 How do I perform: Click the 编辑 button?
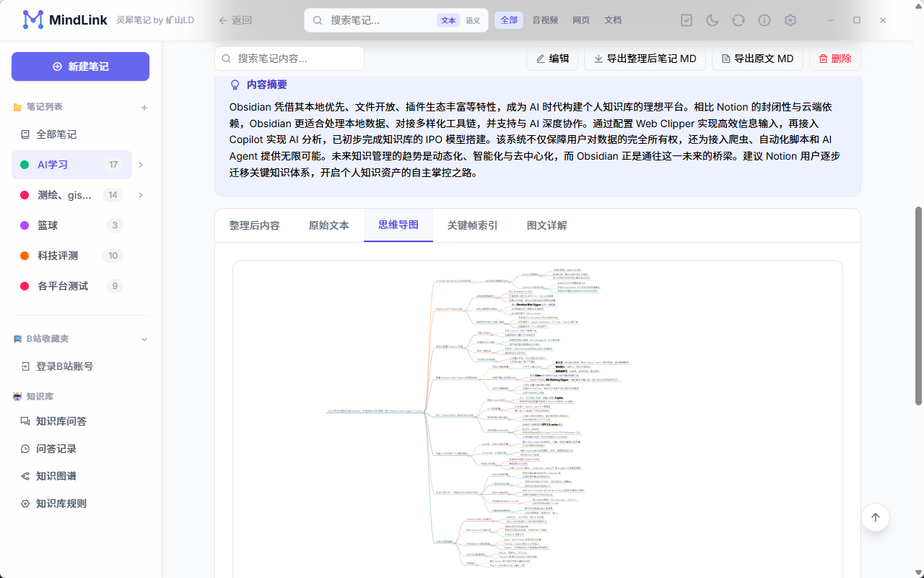pyautogui.click(x=552, y=59)
